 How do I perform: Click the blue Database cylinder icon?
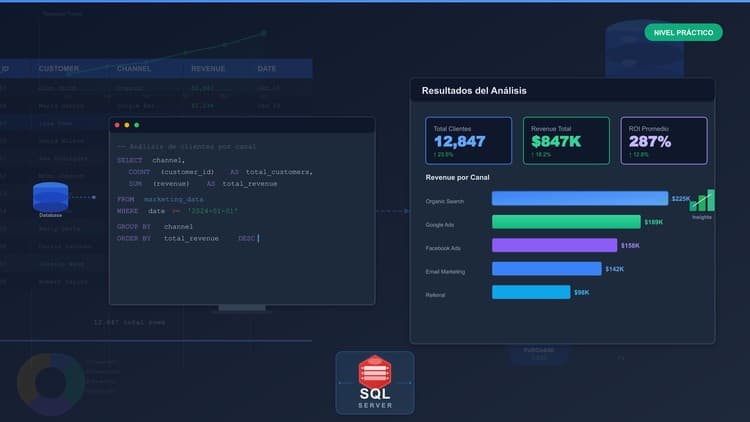pos(51,197)
